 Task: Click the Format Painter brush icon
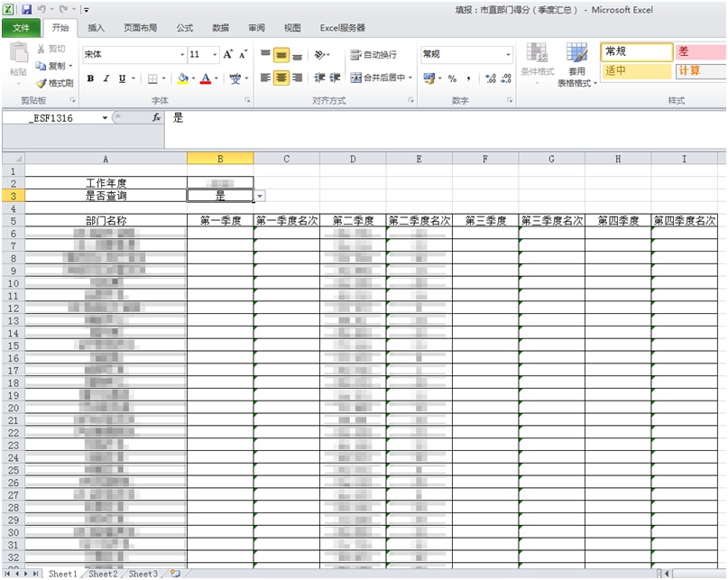[x=41, y=83]
